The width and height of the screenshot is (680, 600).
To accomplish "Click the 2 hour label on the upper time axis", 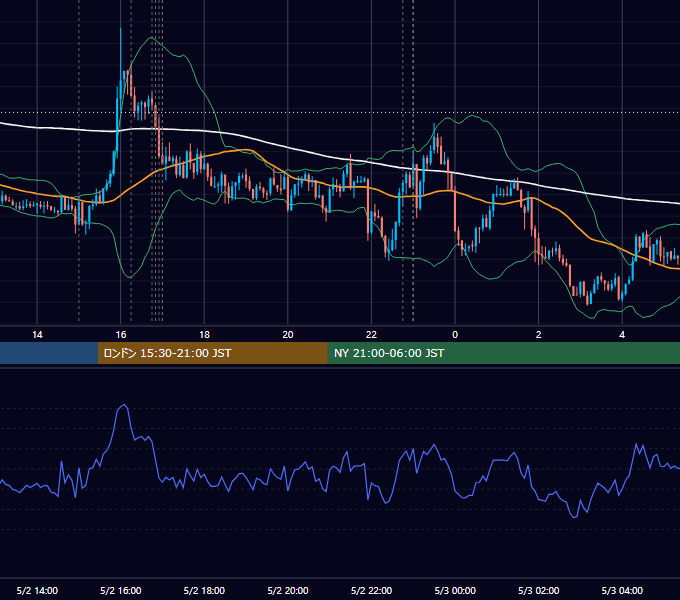I will coord(539,335).
